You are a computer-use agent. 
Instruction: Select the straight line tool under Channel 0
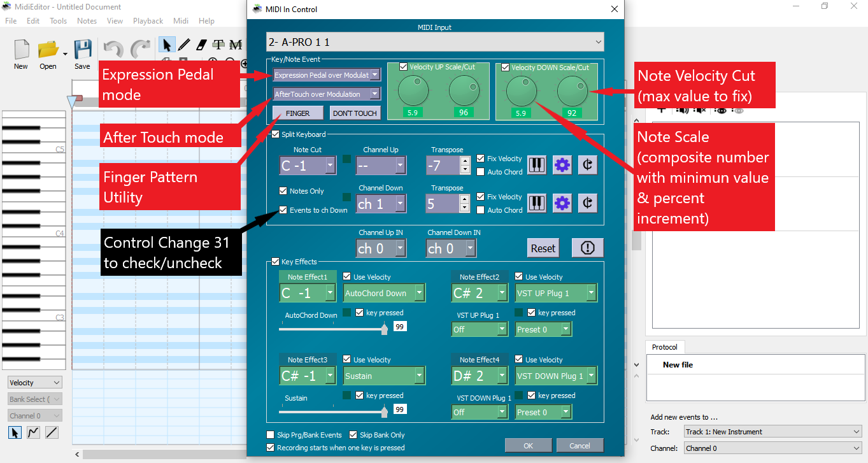[52, 432]
